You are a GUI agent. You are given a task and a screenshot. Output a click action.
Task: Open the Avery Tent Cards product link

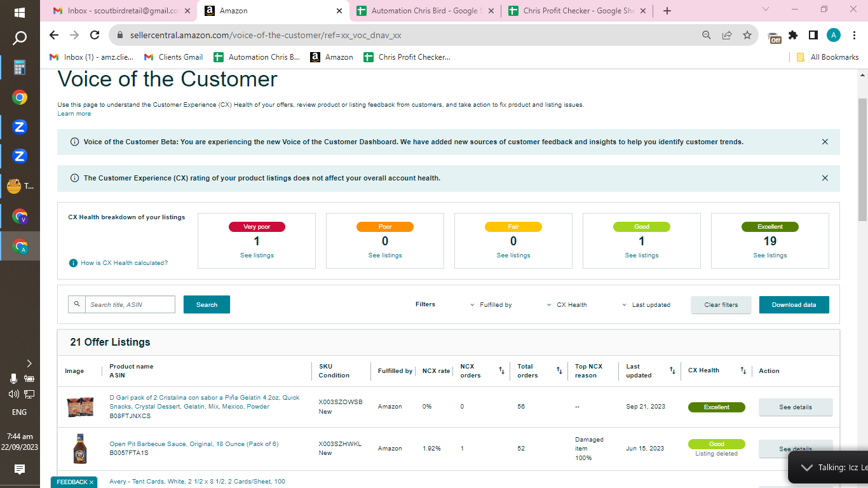[x=197, y=482]
